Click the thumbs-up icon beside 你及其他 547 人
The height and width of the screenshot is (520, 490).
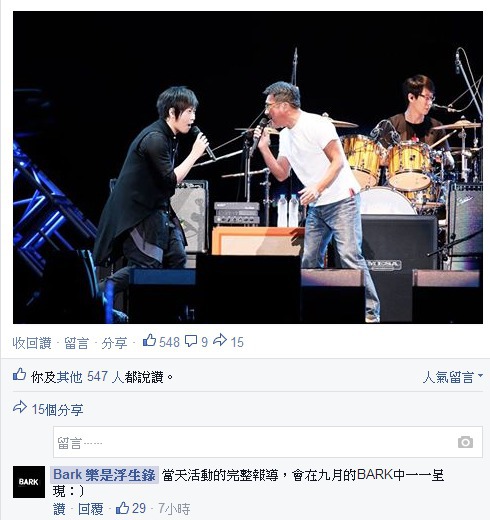click(x=20, y=375)
